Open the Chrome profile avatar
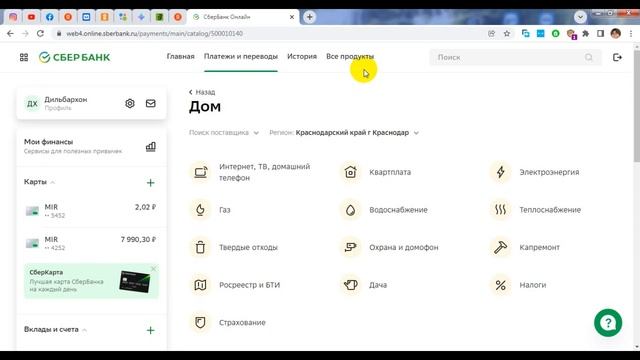 (616, 33)
